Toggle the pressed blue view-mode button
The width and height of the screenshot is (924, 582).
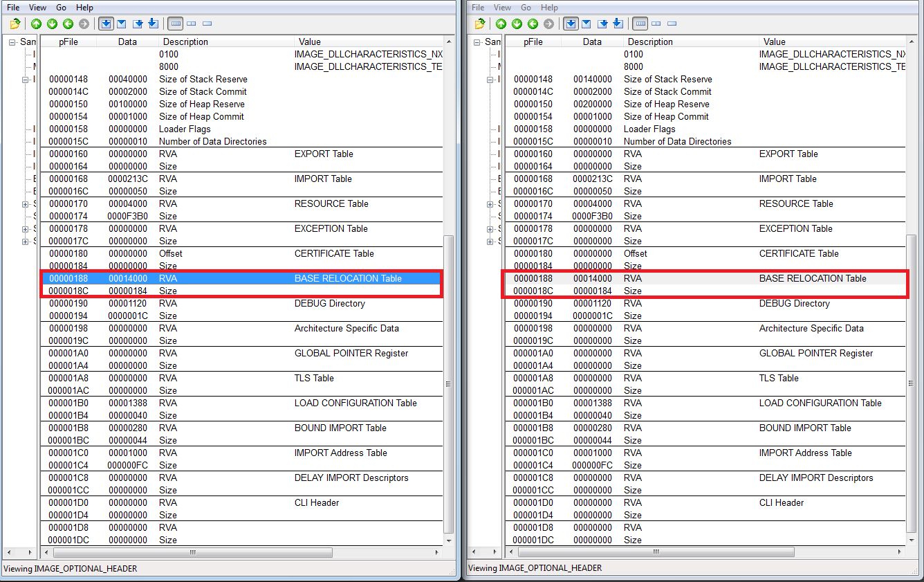click(x=106, y=23)
